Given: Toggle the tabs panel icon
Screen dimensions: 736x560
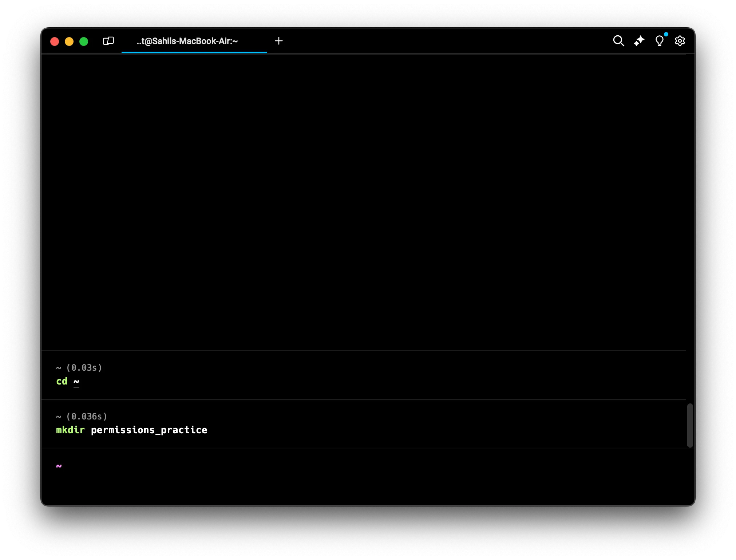Looking at the screenshot, I should [108, 41].
